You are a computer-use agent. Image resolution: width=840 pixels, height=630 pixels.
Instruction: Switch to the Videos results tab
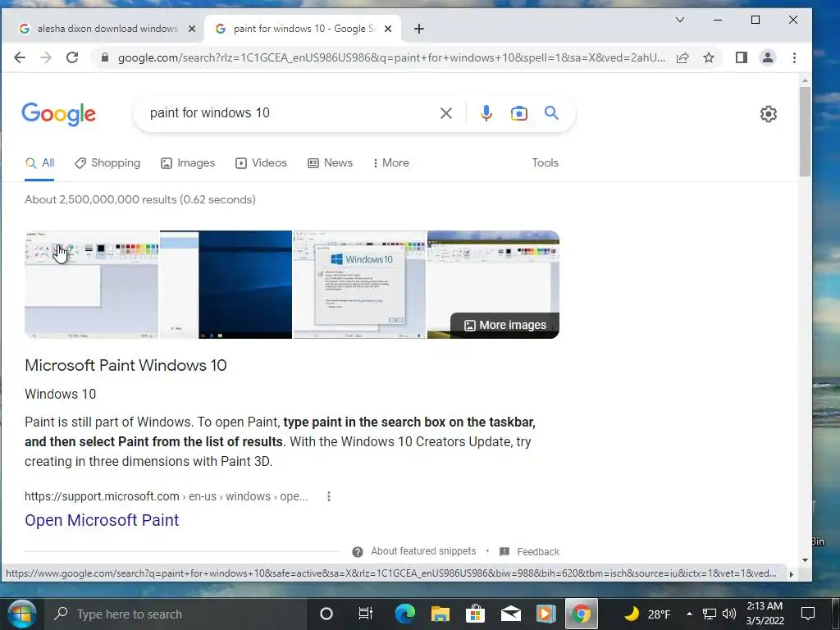[262, 163]
